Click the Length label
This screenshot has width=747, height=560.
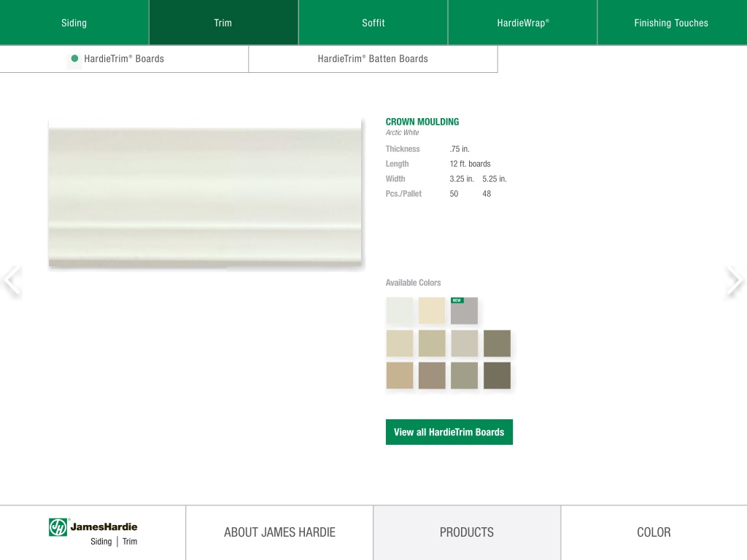pos(397,164)
